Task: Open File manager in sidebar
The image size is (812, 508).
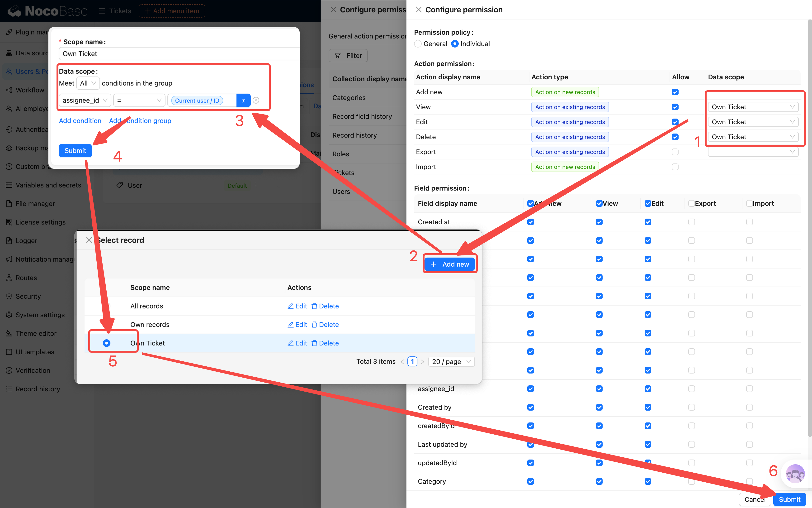Action: tap(35, 204)
